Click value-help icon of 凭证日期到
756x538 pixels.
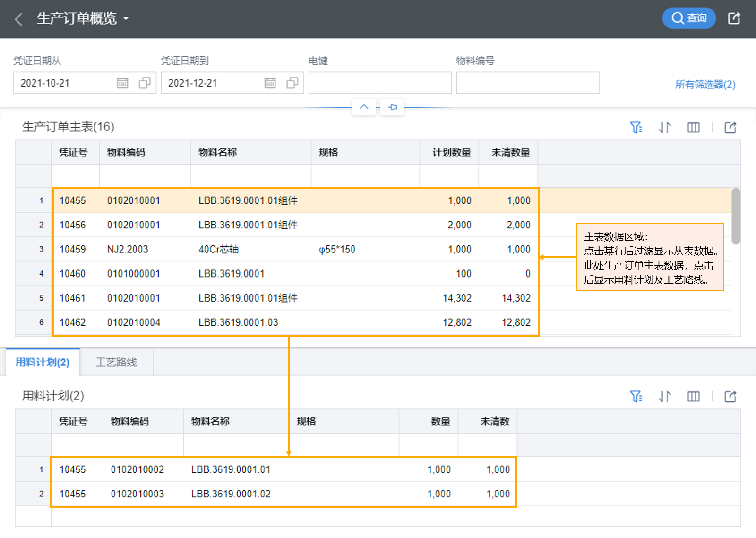point(292,83)
